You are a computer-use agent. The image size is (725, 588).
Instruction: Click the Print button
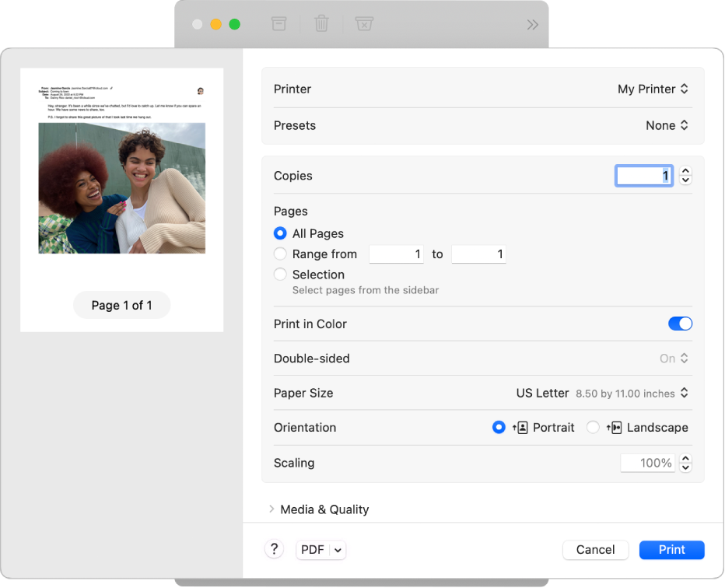671,549
